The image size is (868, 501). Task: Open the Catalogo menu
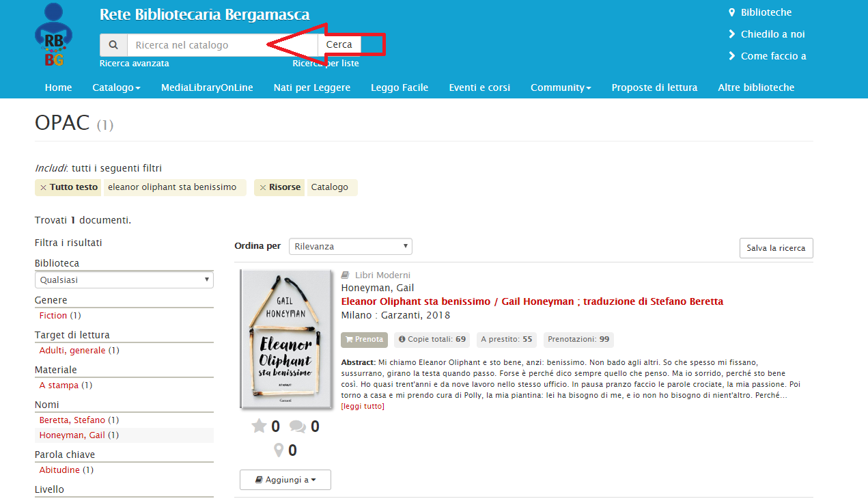(x=116, y=87)
